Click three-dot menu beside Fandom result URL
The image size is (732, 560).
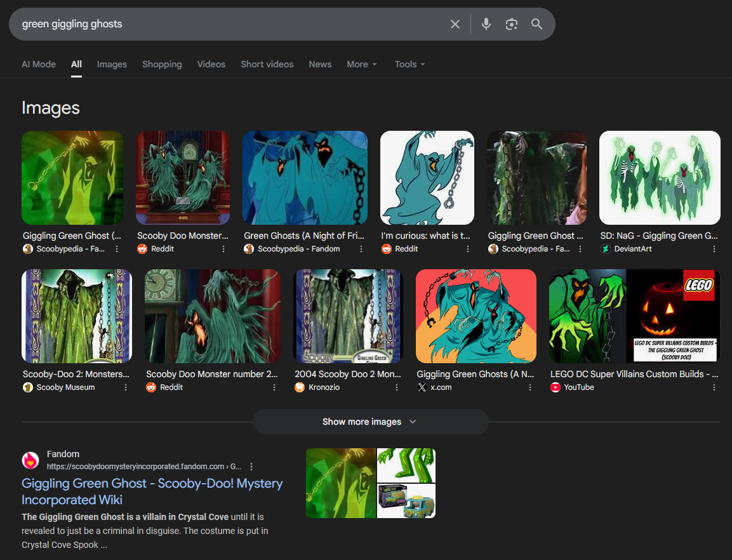pos(252,467)
